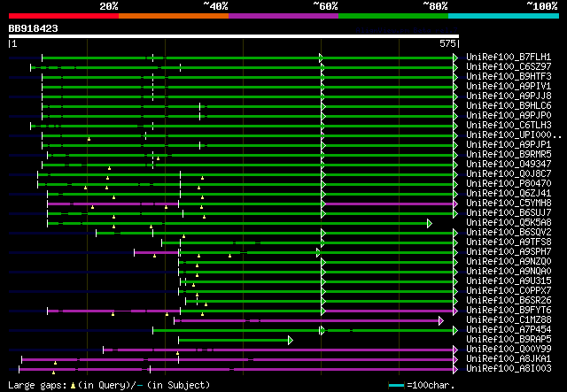This screenshot has width=567, height=392.
Task: Select the UniRef100_C6TLH3 label
Action: pyautogui.click(x=509, y=126)
